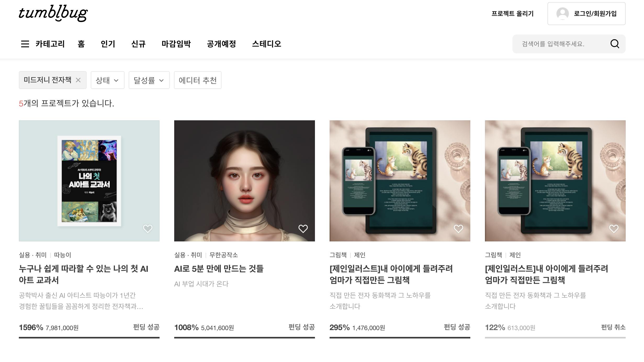Image resolution: width=644 pixels, height=362 pixels.
Task: Like the AI로 5분 만에 project heart
Action: [303, 229]
